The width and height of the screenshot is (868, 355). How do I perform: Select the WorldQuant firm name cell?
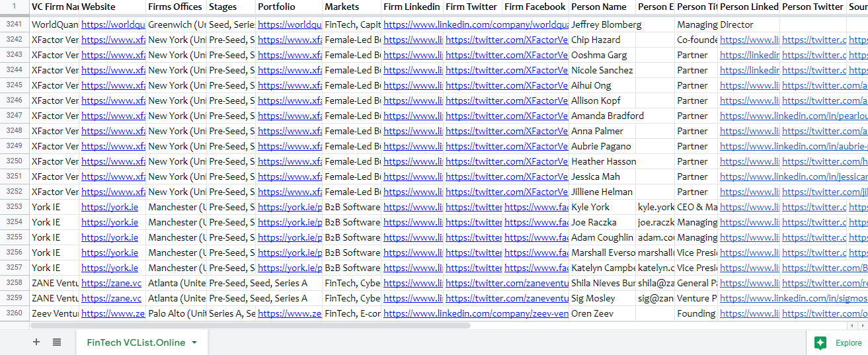click(x=55, y=24)
